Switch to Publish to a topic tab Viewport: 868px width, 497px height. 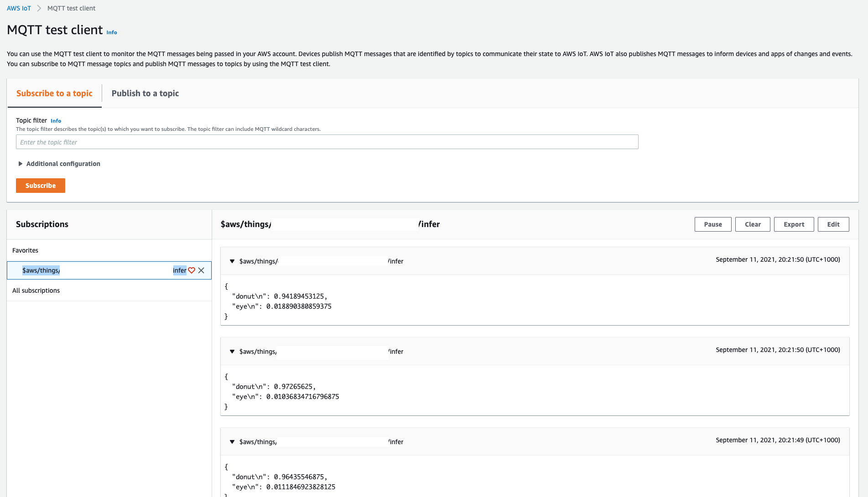tap(145, 93)
